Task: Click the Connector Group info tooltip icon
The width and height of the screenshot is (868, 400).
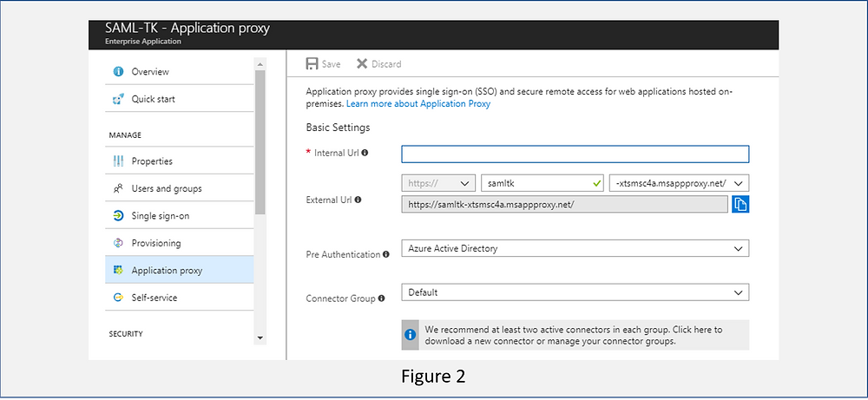Action: coord(381,298)
